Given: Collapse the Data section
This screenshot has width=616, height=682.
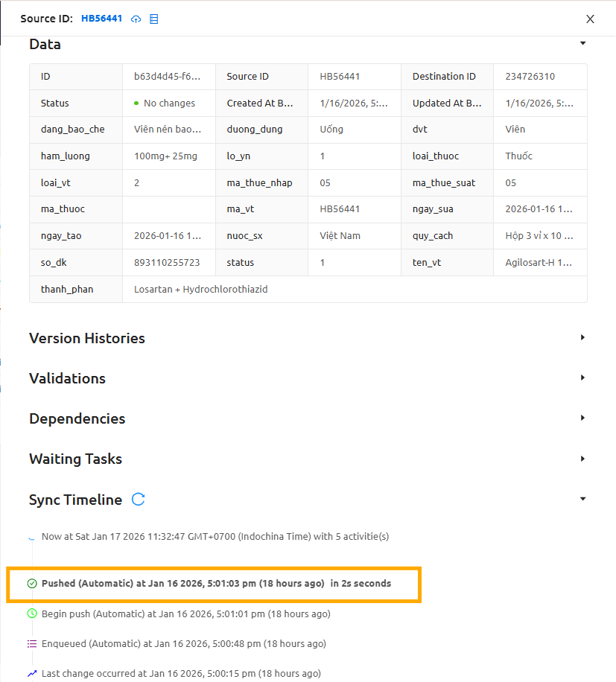Looking at the screenshot, I should [x=583, y=43].
